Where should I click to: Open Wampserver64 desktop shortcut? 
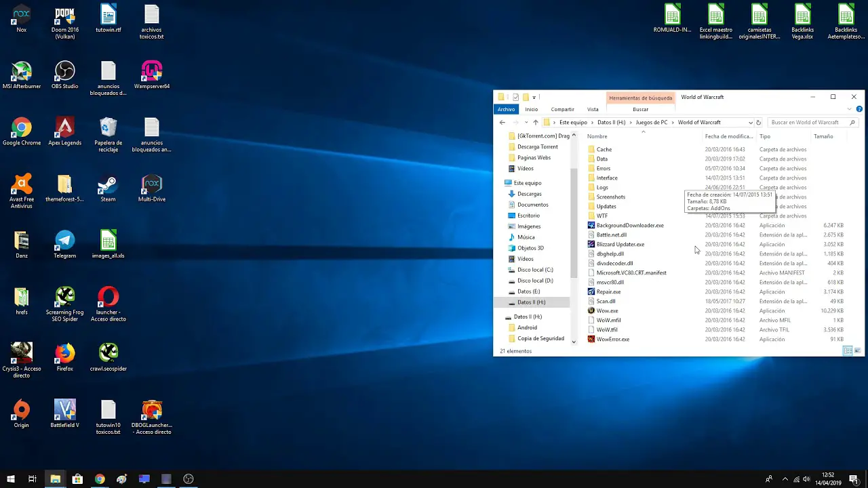151,75
